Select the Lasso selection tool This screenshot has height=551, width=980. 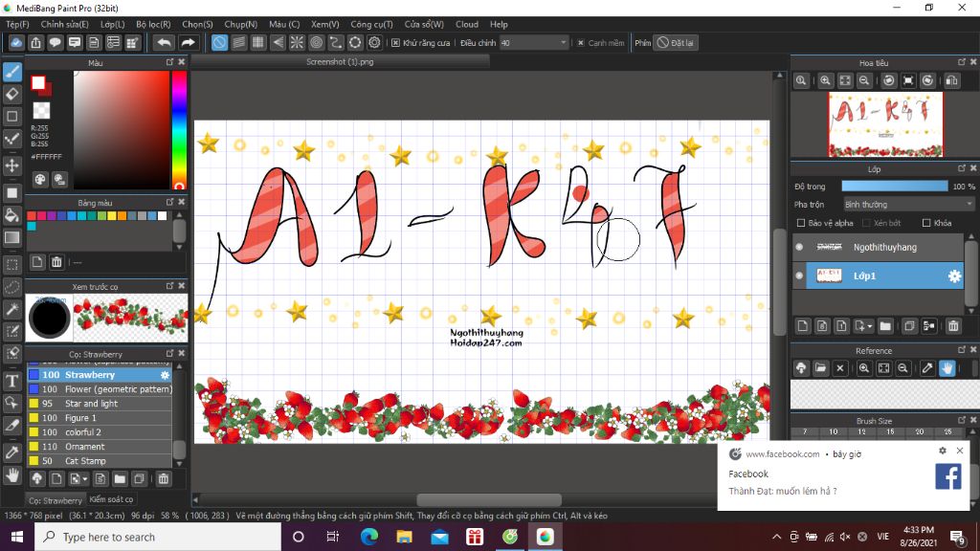[x=11, y=287]
